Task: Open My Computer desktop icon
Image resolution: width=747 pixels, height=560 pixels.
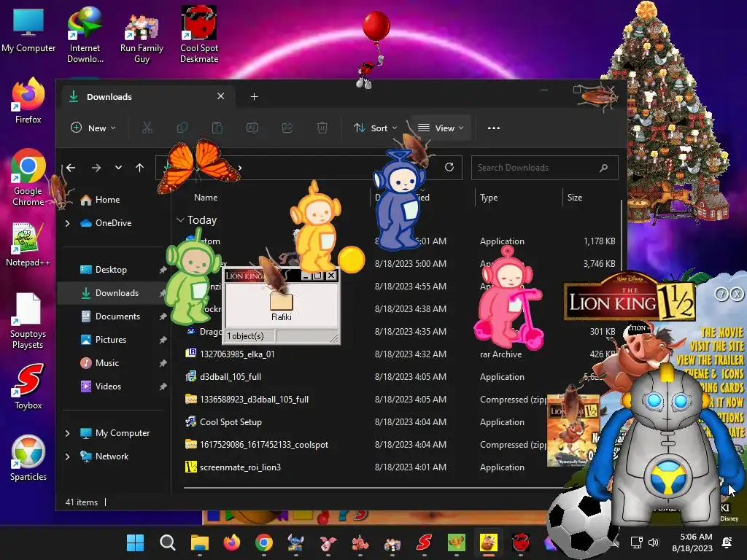Action: pyautogui.click(x=28, y=29)
